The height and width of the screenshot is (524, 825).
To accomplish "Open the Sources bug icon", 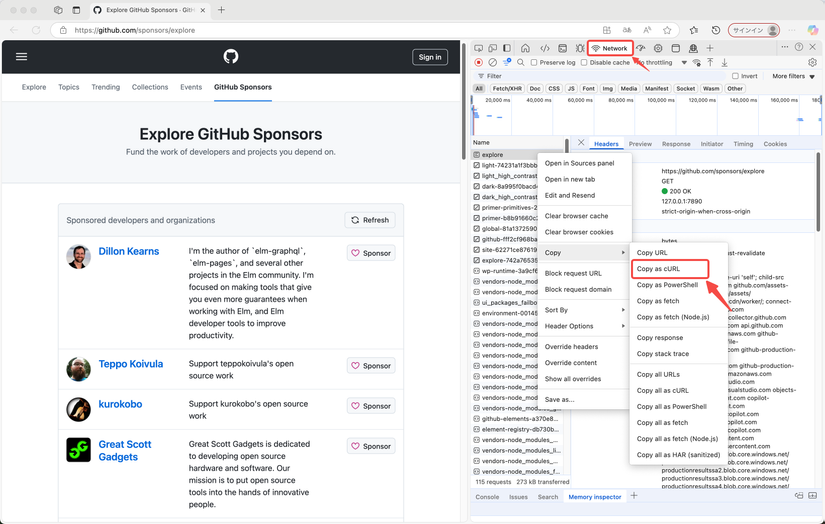I will point(580,48).
